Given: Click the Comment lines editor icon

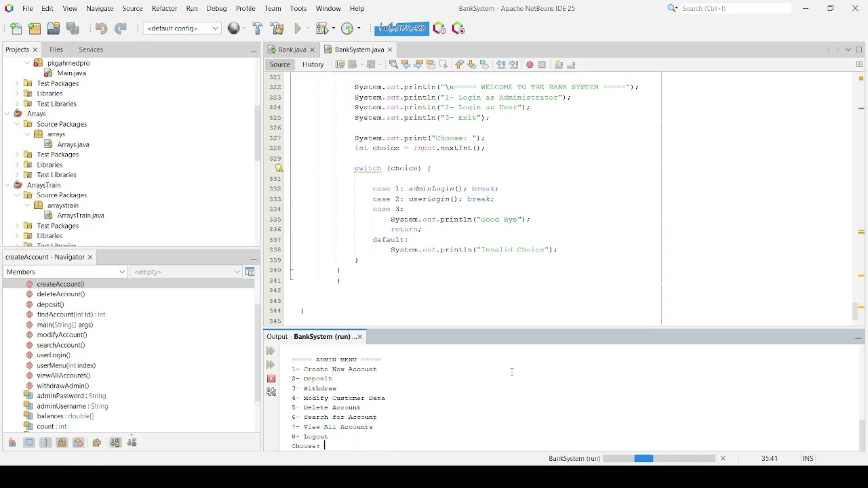Looking at the screenshot, I should [559, 64].
